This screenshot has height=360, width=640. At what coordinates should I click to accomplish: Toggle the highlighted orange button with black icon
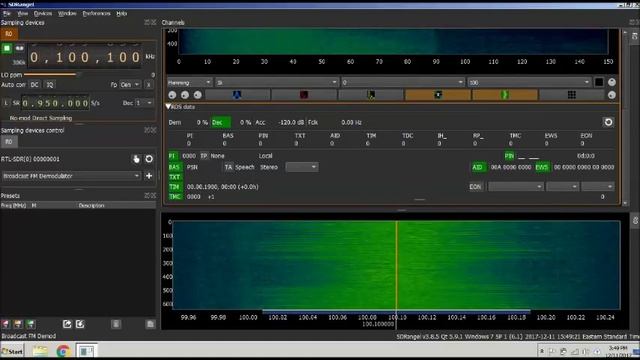click(x=438, y=95)
